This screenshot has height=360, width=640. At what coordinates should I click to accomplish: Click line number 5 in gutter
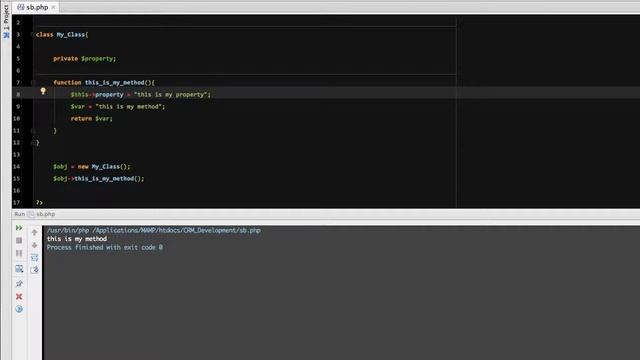18,59
